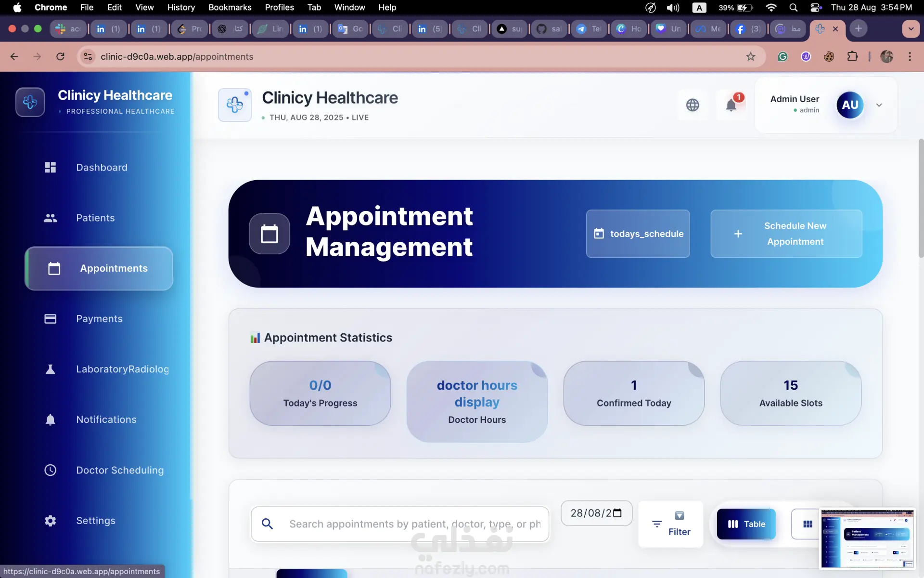Image resolution: width=924 pixels, height=578 pixels.
Task: Click the globe language icon in header
Action: [693, 105]
